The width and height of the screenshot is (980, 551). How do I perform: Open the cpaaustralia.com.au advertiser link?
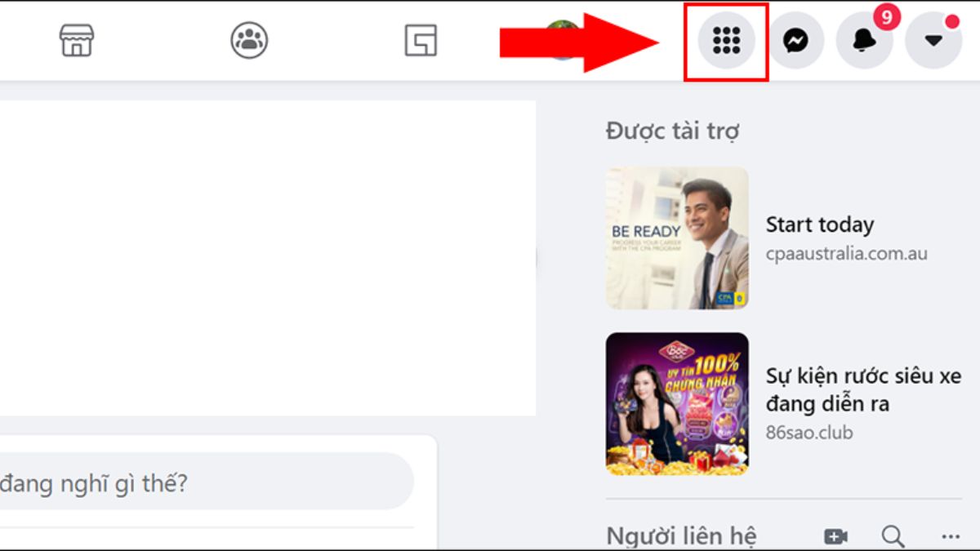(847, 253)
